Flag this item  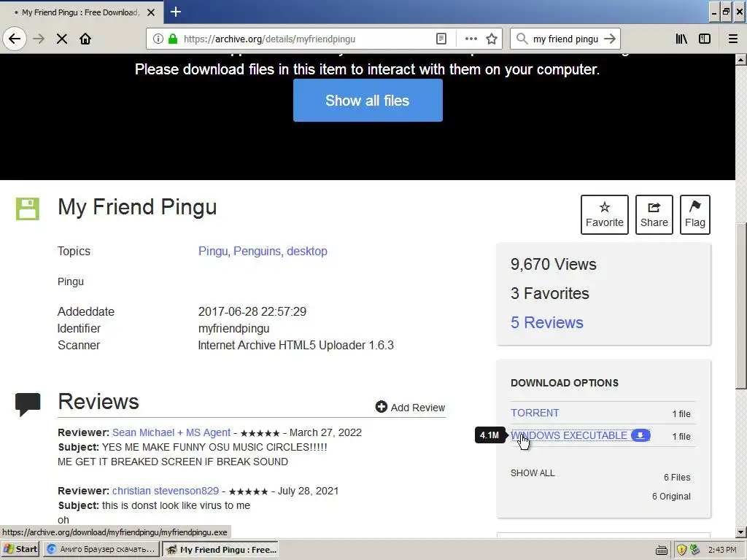click(695, 215)
